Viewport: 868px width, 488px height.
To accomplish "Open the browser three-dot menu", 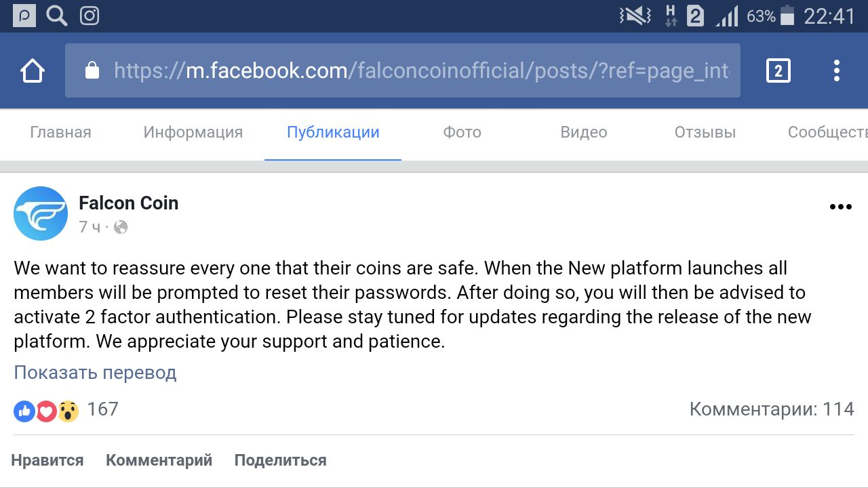I will pos(837,70).
